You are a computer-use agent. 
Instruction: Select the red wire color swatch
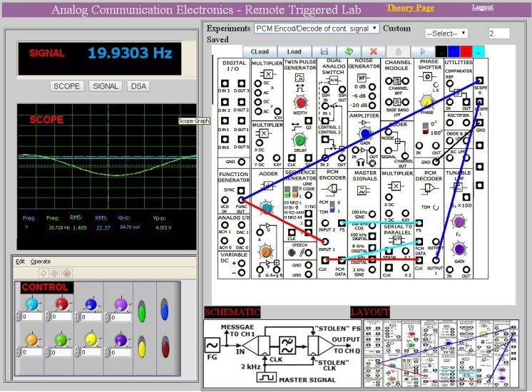coord(466,51)
